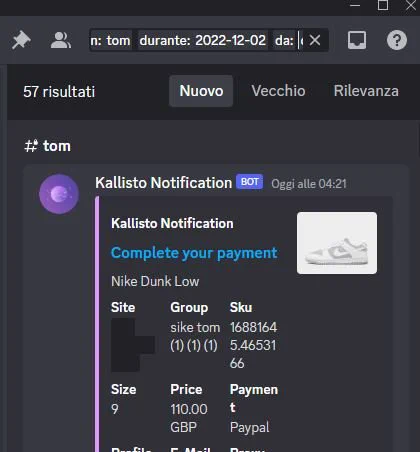The image size is (420, 452).
Task: Click the BOT badge
Action: pyautogui.click(x=250, y=182)
